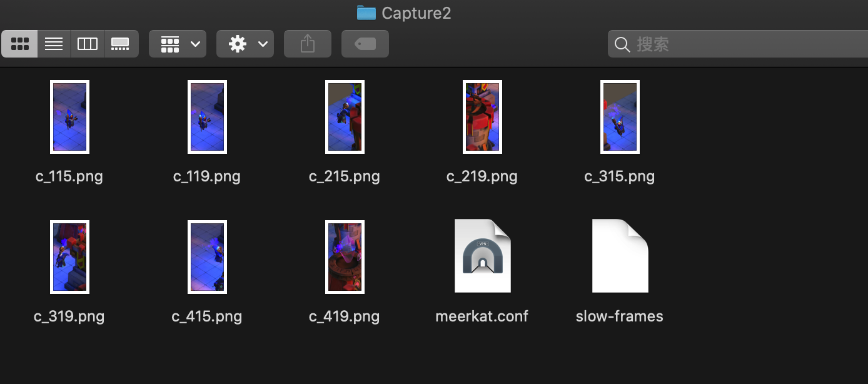Click the Share toolbar button

[307, 44]
